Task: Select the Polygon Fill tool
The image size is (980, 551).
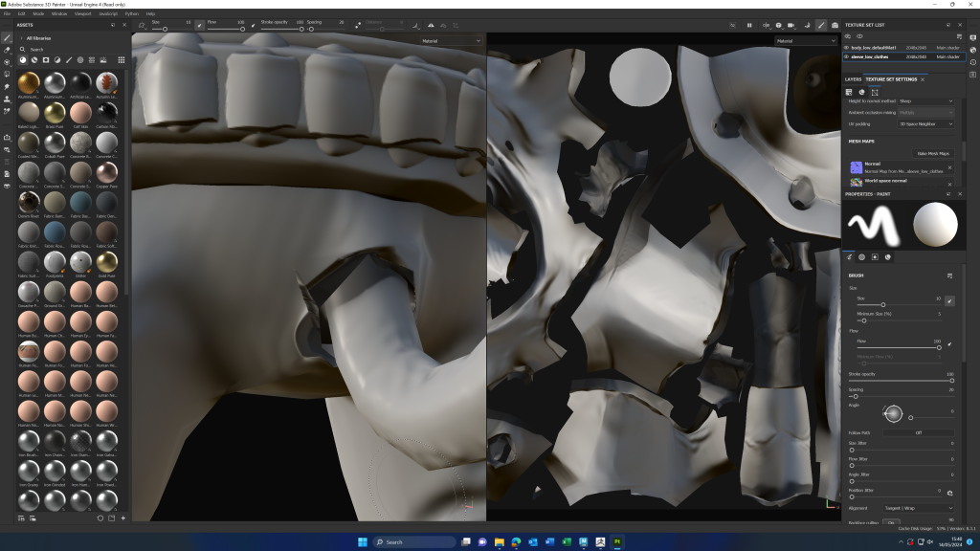Action: tap(7, 74)
